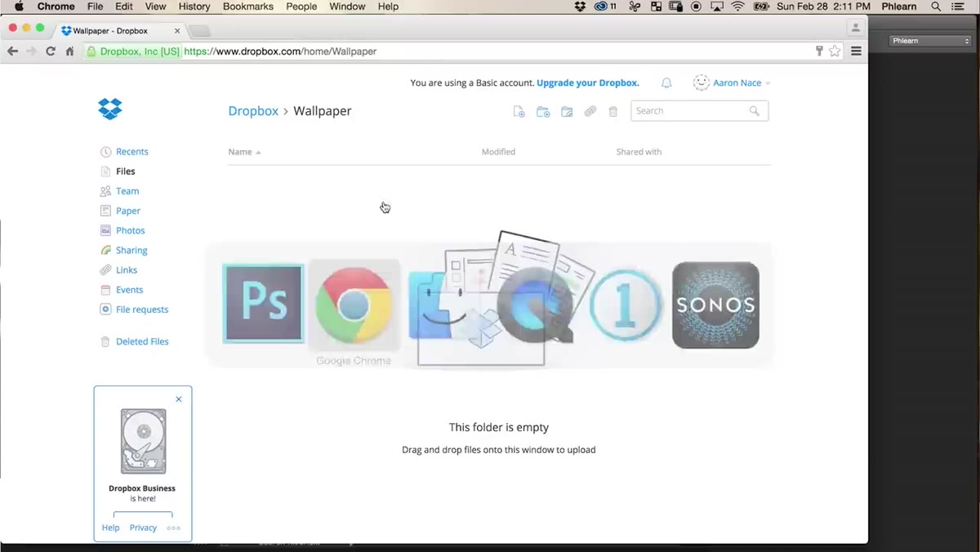Open the File menu

coord(96,7)
